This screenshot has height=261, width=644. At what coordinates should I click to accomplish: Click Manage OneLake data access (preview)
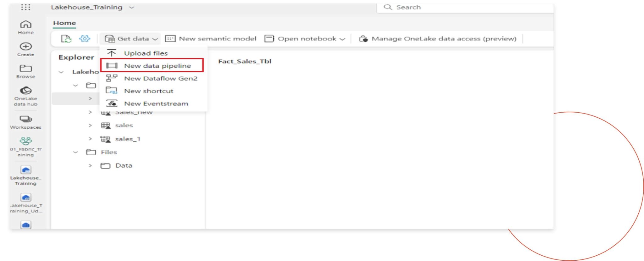click(438, 39)
